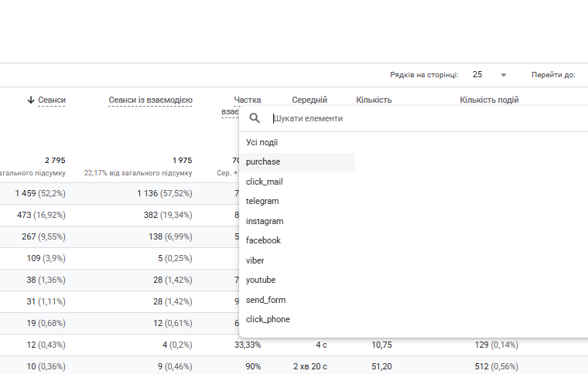Click Рядків на сторінці label
Image resolution: width=588 pixels, height=374 pixels.
point(424,75)
